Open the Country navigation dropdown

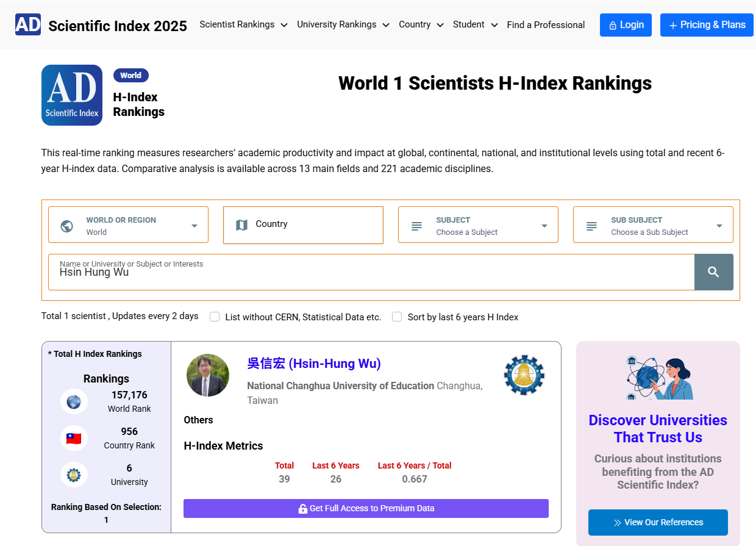tap(421, 24)
